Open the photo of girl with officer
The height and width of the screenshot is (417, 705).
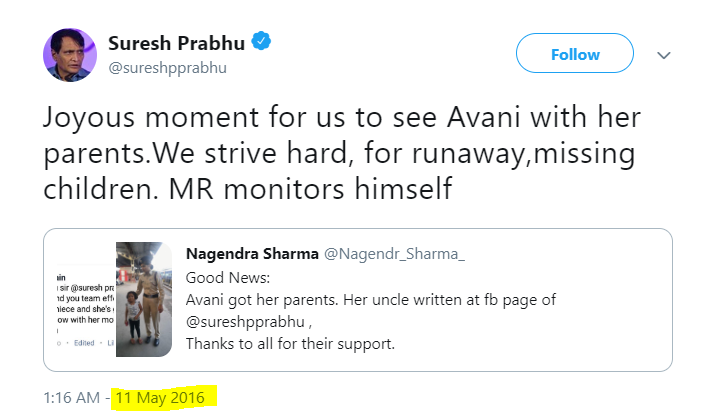(x=144, y=300)
